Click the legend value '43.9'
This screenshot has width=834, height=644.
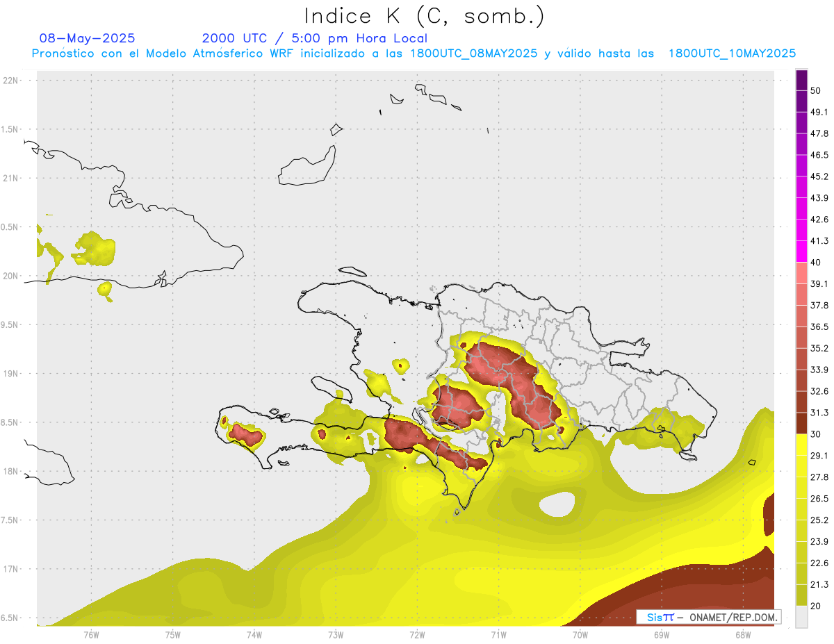pyautogui.click(x=819, y=198)
